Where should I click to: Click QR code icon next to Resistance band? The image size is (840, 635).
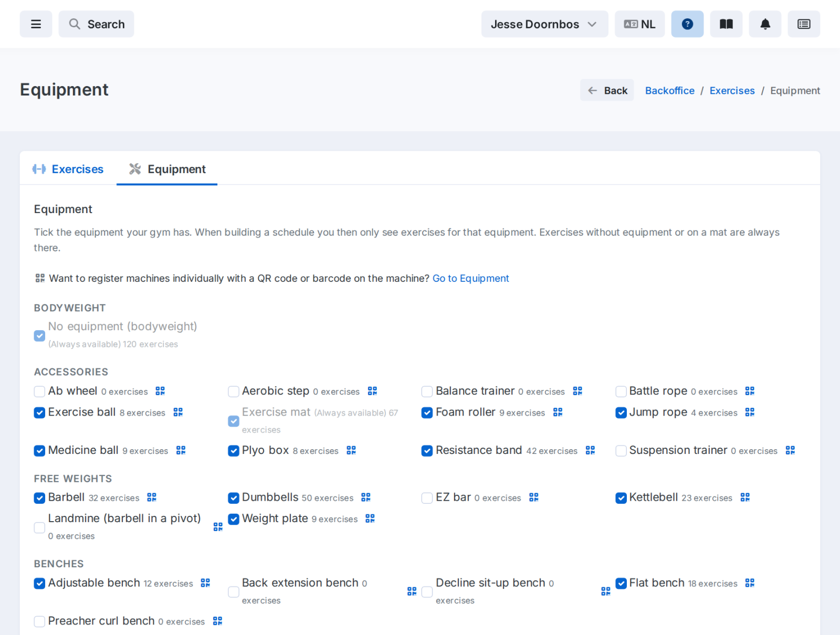pyautogui.click(x=590, y=450)
